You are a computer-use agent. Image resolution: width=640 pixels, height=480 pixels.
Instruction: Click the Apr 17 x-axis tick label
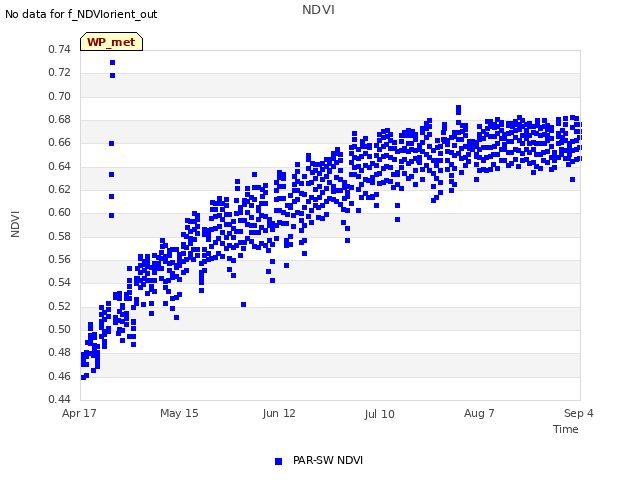(x=79, y=413)
